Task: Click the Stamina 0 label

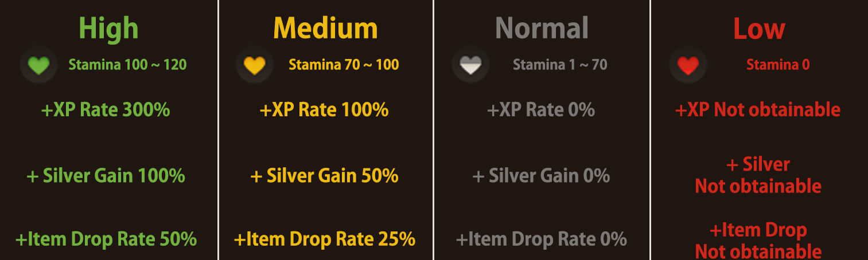Action: [778, 65]
